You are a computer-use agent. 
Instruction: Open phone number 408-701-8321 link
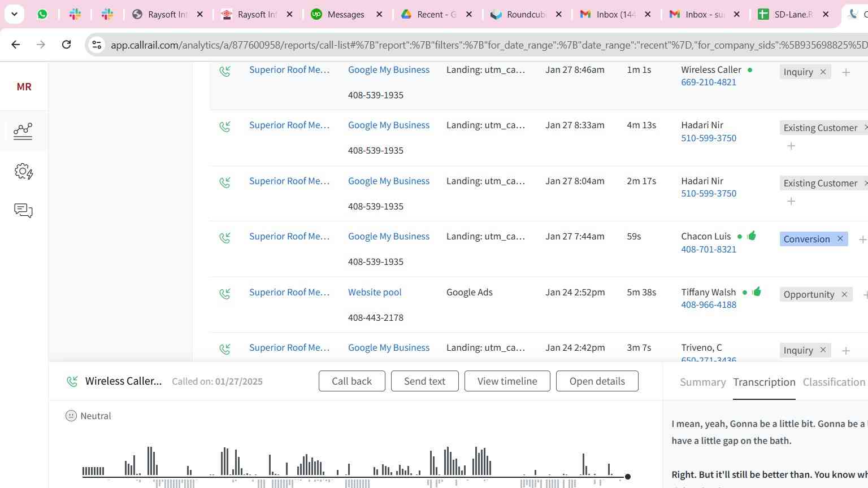point(709,249)
